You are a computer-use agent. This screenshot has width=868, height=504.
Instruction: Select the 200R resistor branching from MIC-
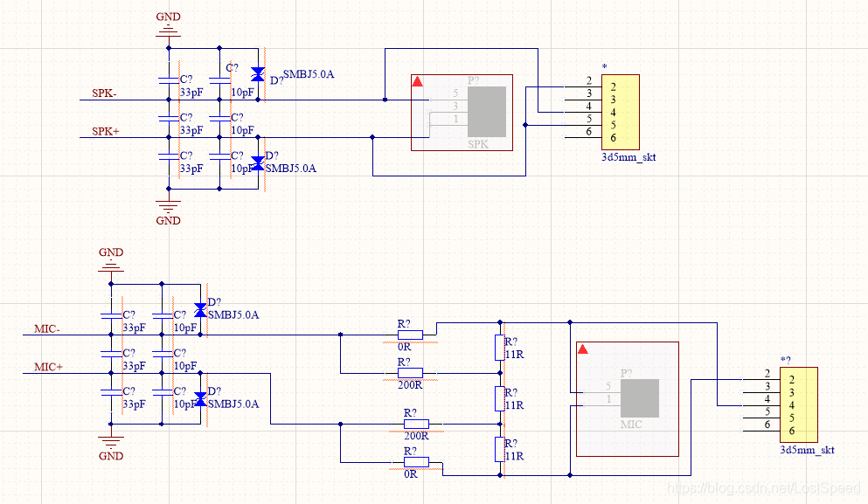[410, 373]
